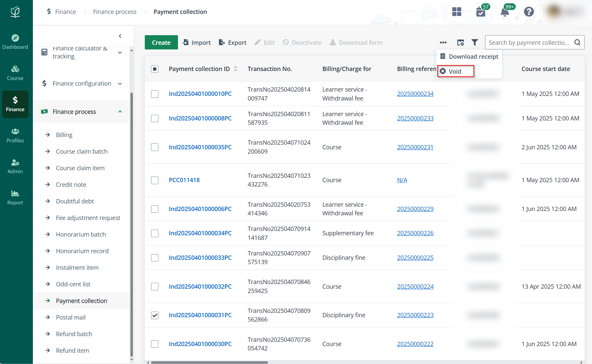Screen dimensions: 592x364
Task: Check the row Ind20250401000032PC checkbox
Action: (155, 286)
